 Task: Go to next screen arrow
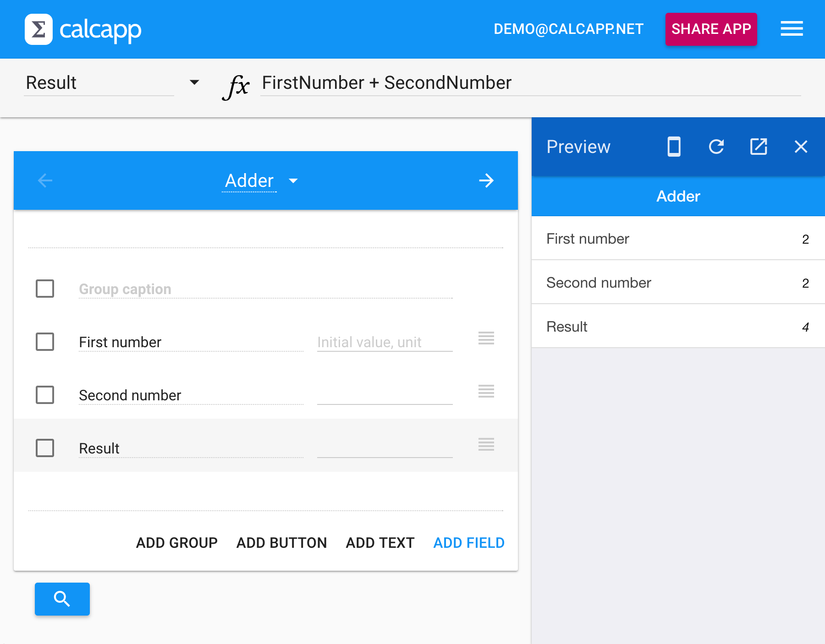[x=486, y=180]
